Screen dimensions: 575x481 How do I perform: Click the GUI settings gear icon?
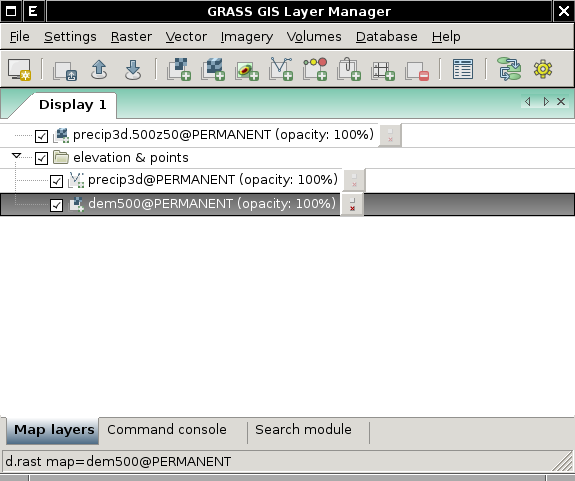click(x=543, y=69)
